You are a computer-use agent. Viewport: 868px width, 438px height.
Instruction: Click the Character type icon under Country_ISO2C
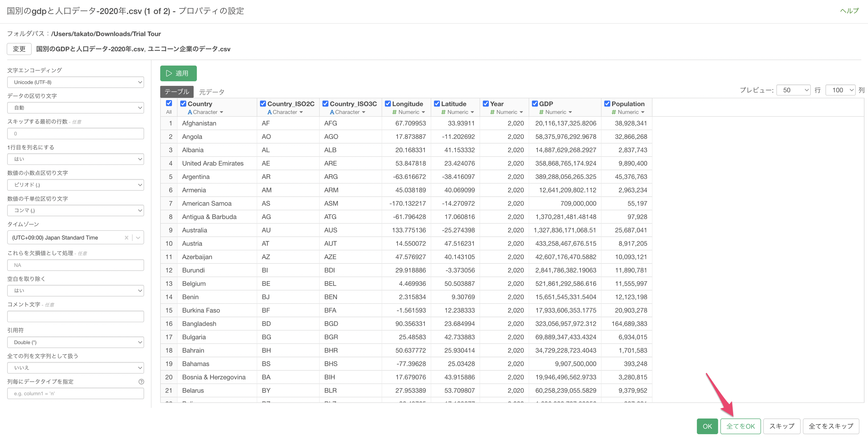(x=269, y=112)
